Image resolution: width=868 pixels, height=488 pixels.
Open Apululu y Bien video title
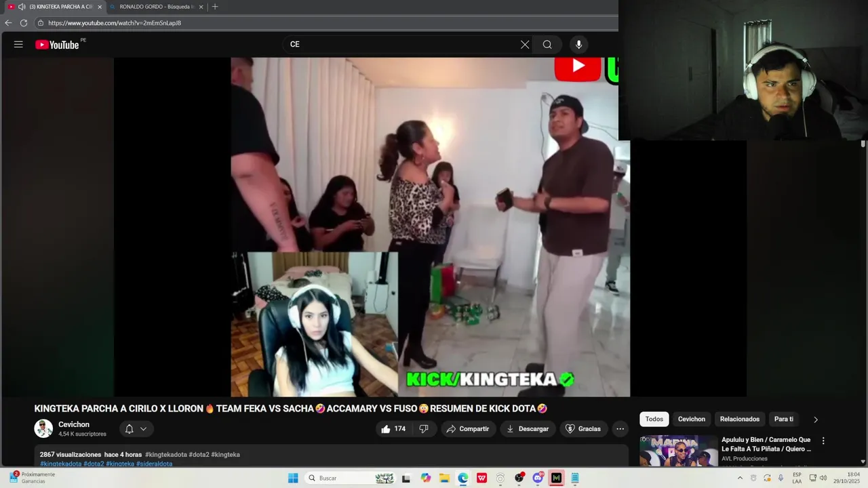click(x=766, y=444)
